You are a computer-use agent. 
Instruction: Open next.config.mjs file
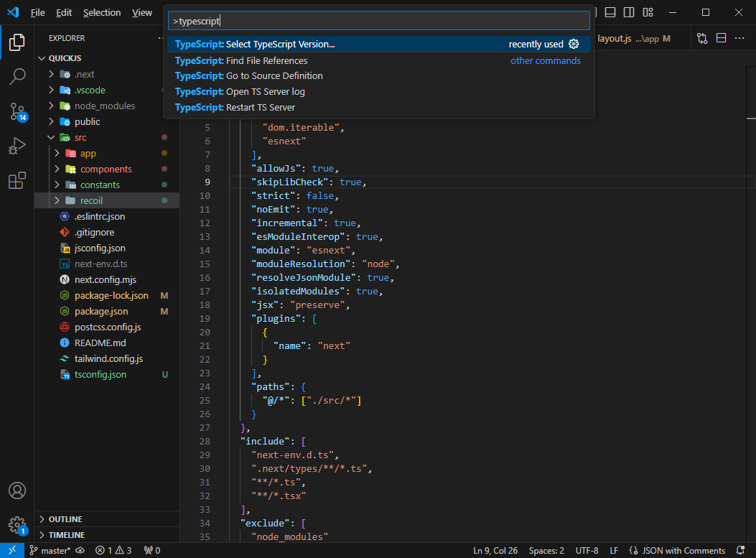(x=107, y=280)
